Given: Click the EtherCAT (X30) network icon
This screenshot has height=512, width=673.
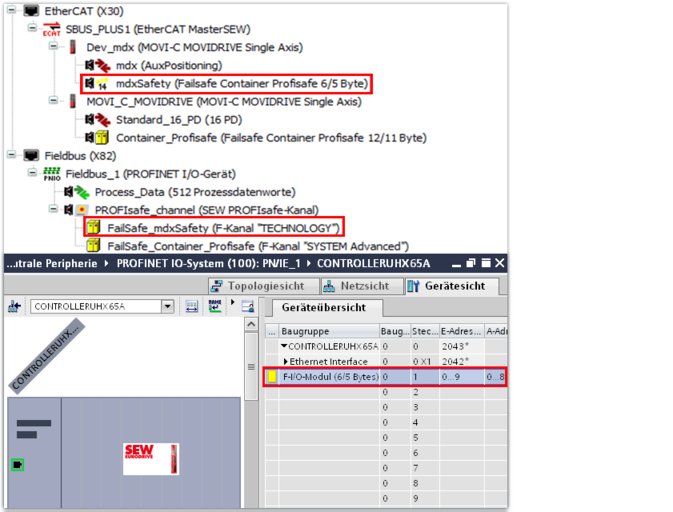Looking at the screenshot, I should coord(32,11).
